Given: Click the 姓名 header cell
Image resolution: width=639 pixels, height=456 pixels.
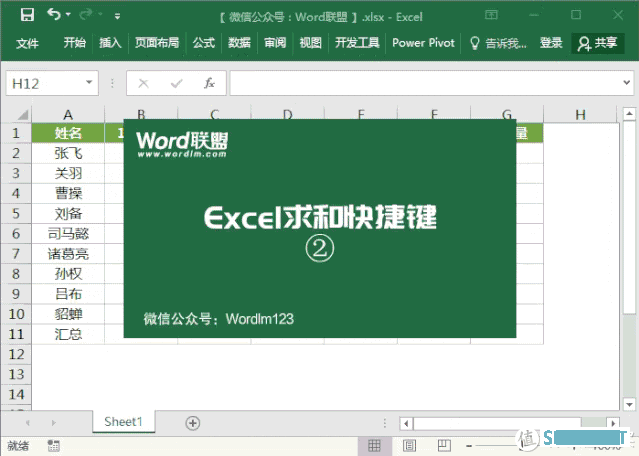Looking at the screenshot, I should [x=68, y=133].
